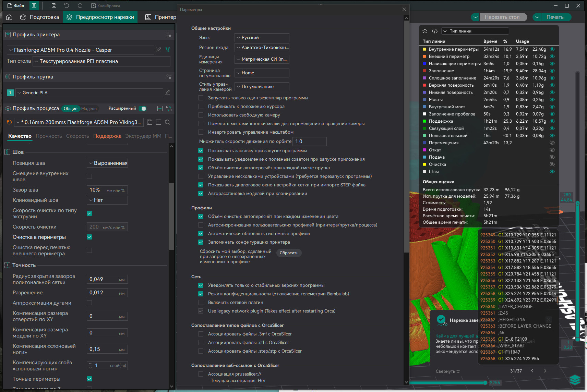587x392 pixels.
Task: Edit the Flashforge printer profile icon
Action: point(158,50)
